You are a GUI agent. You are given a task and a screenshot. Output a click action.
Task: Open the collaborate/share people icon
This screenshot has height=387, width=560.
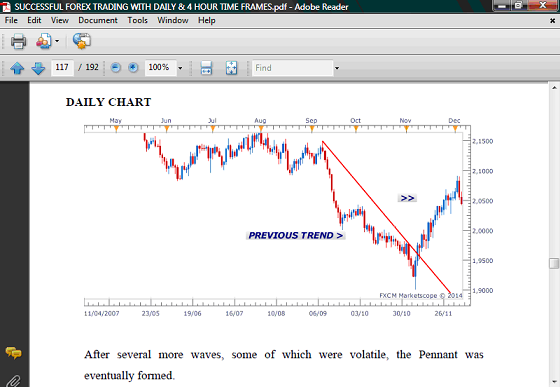[x=44, y=41]
